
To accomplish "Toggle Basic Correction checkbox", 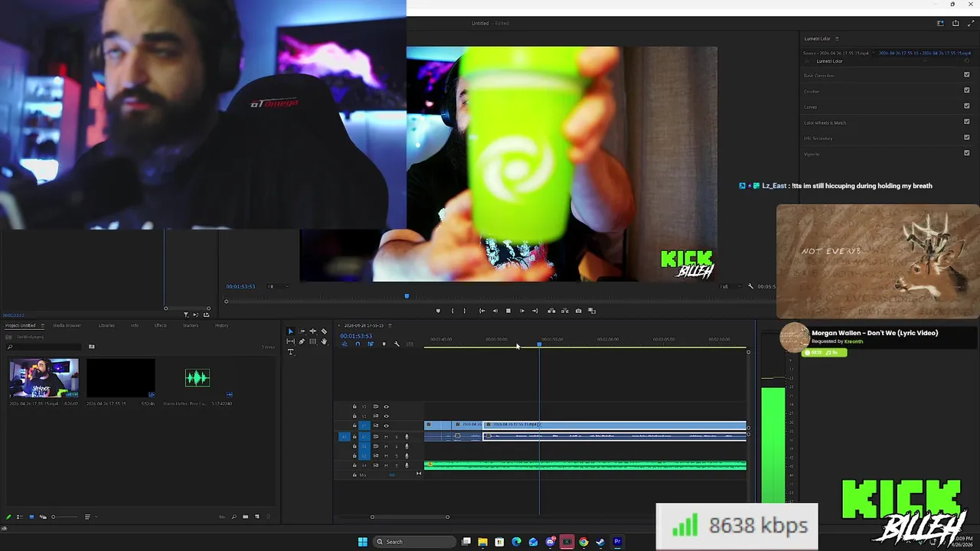I will 967,75.
